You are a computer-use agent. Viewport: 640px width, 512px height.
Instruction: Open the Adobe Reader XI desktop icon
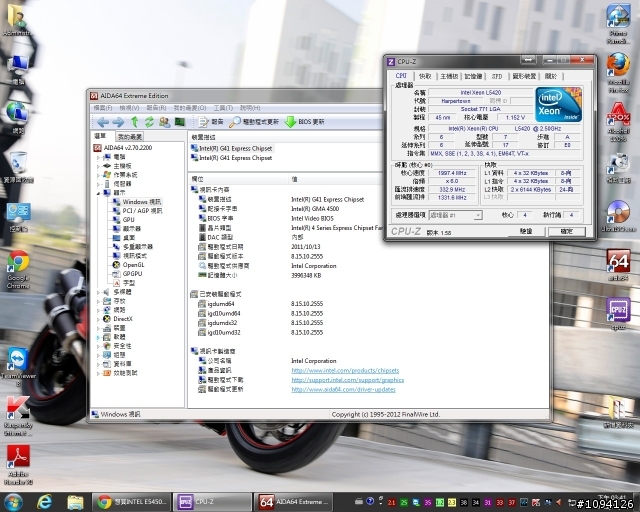pyautogui.click(x=18, y=465)
